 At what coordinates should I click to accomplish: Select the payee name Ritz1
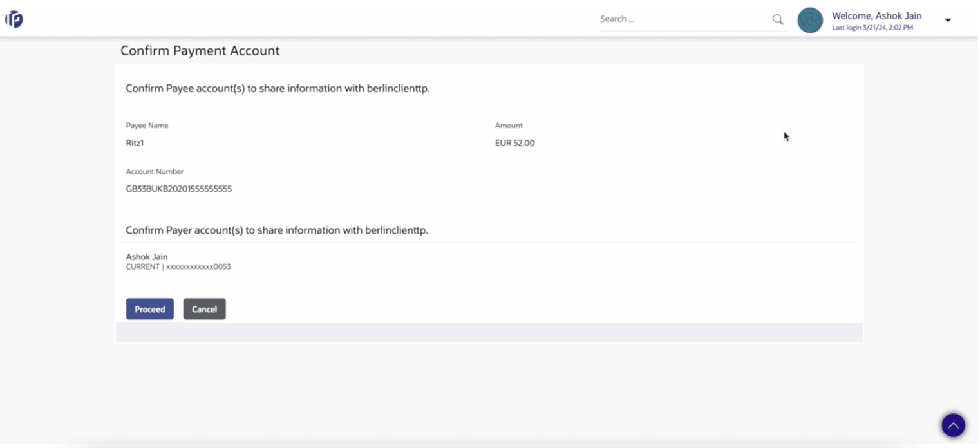tap(135, 143)
